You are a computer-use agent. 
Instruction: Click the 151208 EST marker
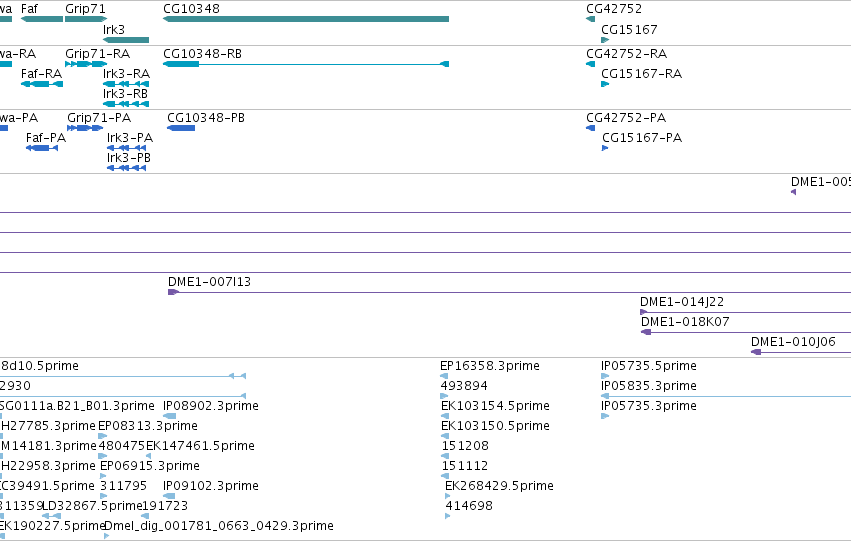(445, 456)
